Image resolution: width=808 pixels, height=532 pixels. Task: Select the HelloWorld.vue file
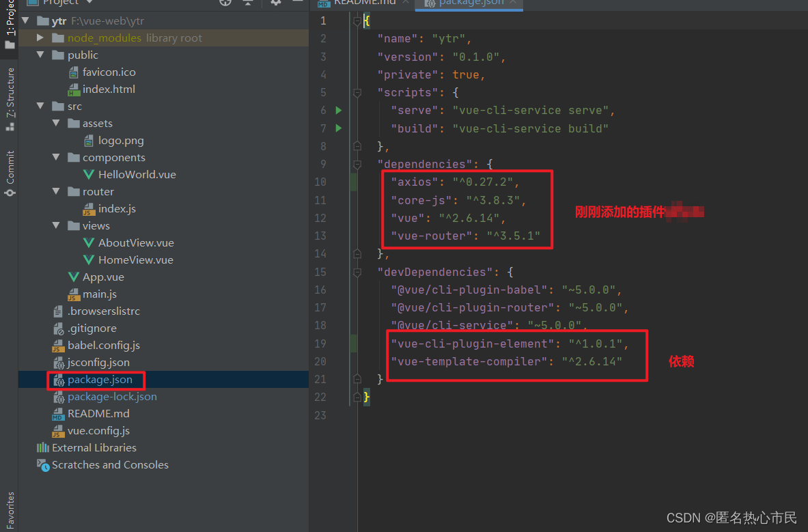click(x=137, y=174)
